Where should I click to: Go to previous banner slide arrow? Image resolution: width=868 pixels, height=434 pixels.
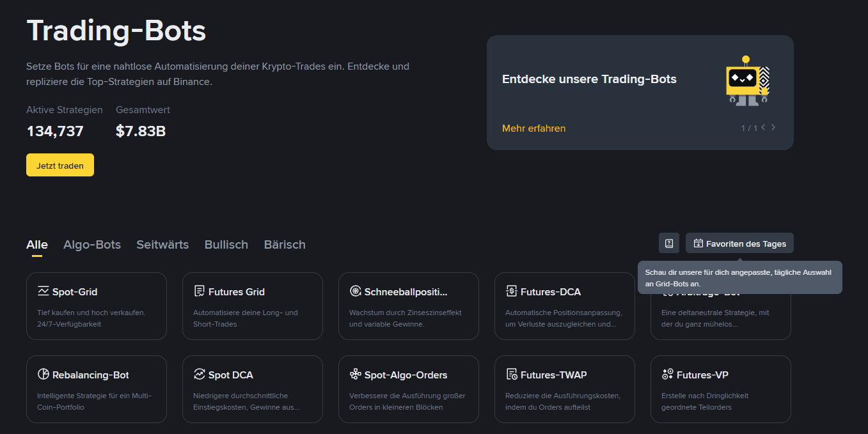[x=763, y=127]
